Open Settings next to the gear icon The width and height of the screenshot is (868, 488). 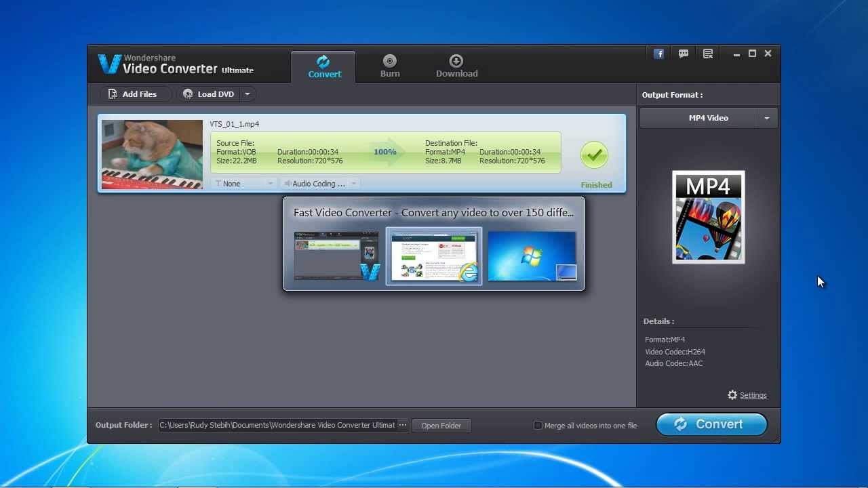(x=753, y=395)
